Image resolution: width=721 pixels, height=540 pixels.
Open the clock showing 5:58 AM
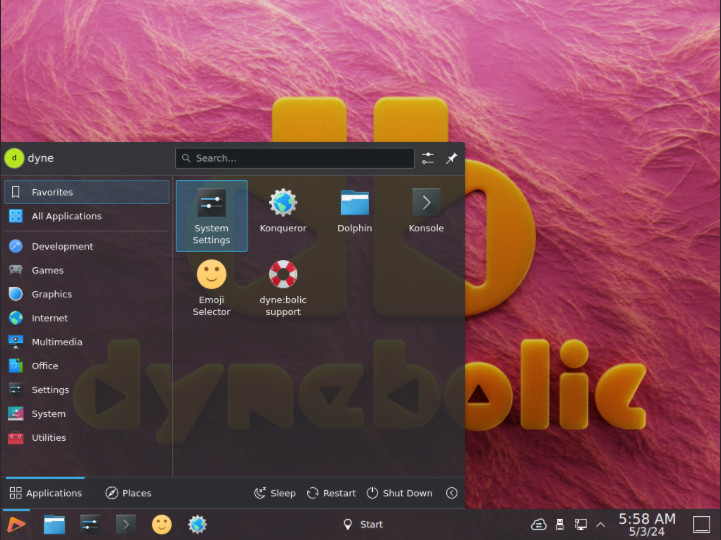point(647,525)
